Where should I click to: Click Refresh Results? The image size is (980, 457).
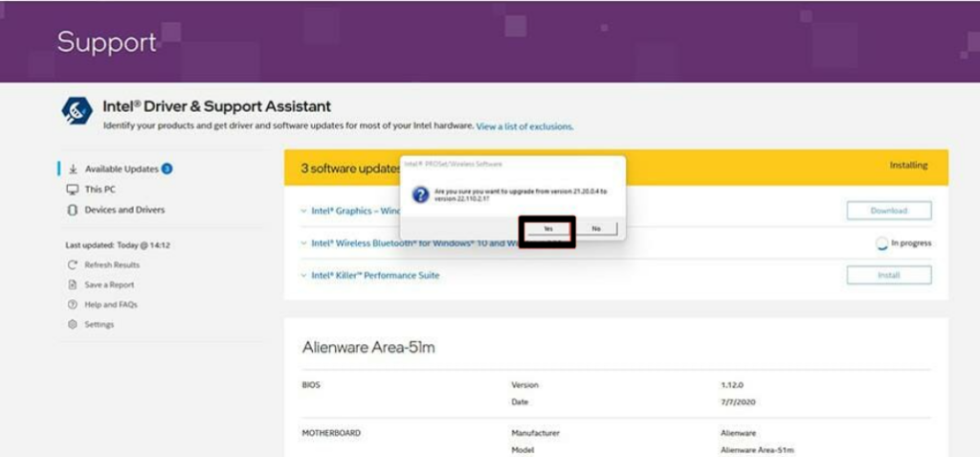click(113, 264)
